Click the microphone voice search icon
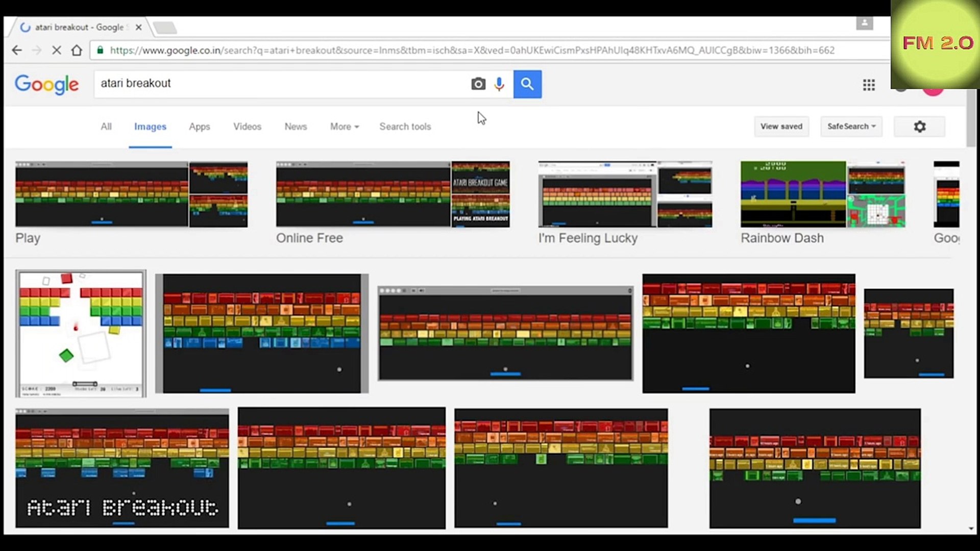This screenshot has width=980, height=551. tap(499, 84)
